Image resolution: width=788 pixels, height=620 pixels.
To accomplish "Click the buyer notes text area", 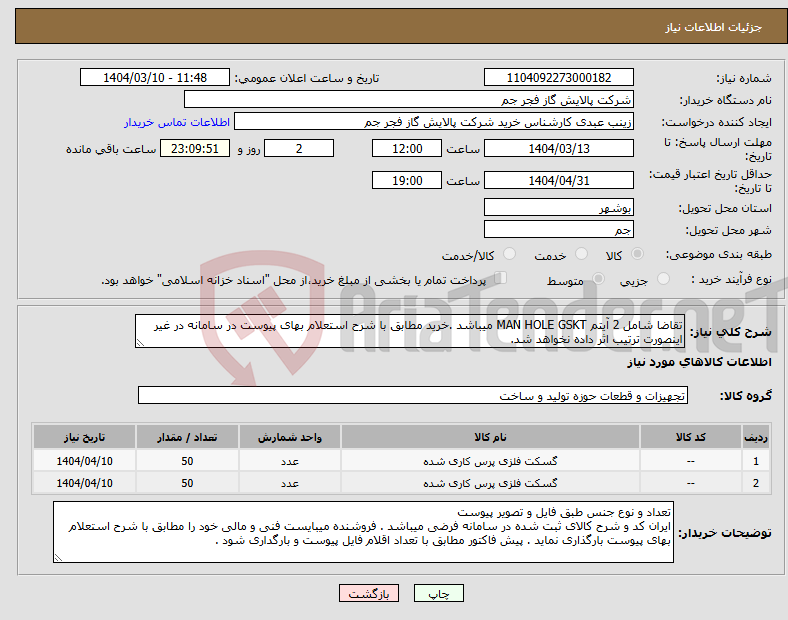I will click(363, 532).
